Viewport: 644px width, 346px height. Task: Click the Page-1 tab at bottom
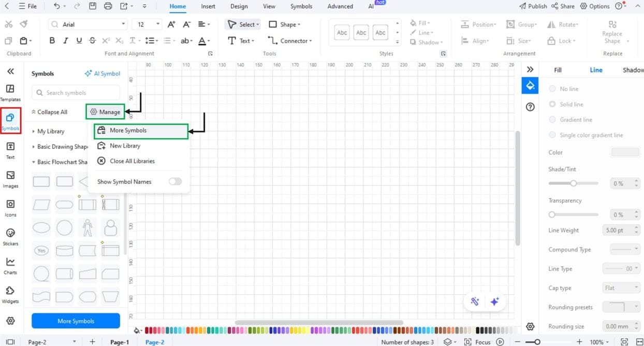pos(120,342)
